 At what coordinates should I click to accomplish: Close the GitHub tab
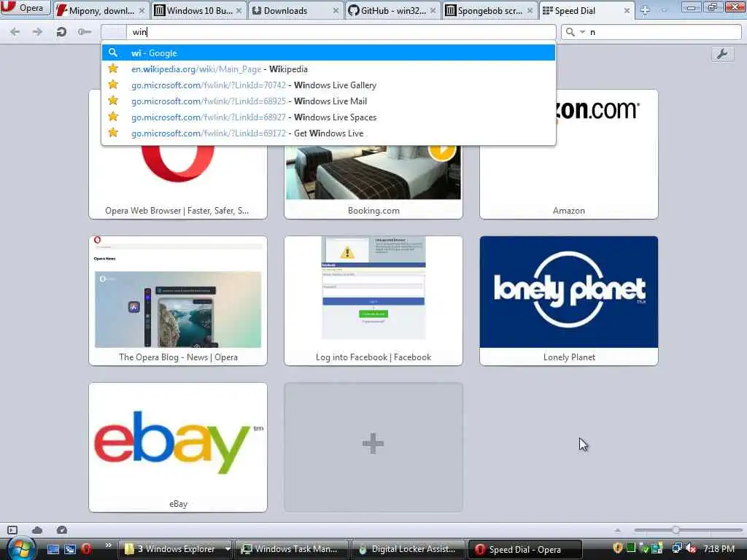pyautogui.click(x=433, y=10)
